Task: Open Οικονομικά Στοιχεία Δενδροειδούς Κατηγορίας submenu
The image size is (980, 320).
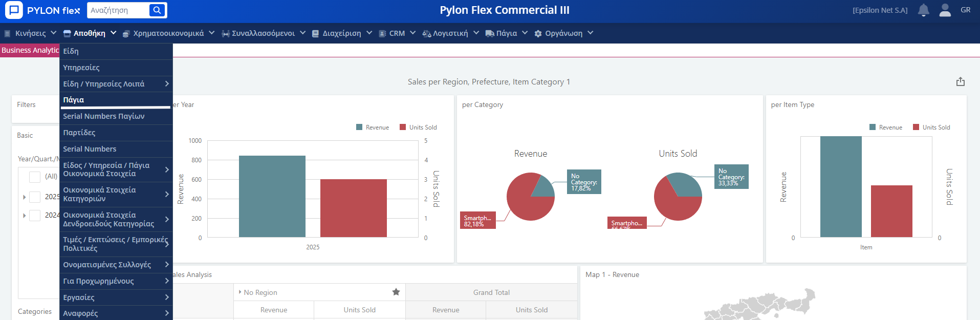Action: [x=116, y=220]
